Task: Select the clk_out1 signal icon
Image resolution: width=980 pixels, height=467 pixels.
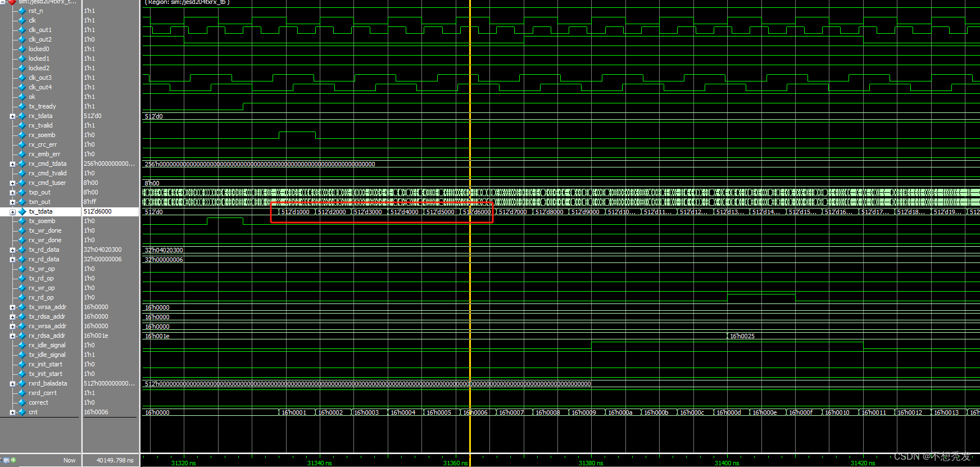Action: (22, 30)
